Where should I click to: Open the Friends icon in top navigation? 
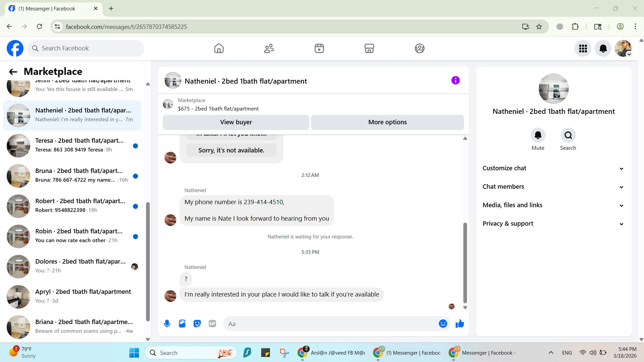pyautogui.click(x=269, y=48)
